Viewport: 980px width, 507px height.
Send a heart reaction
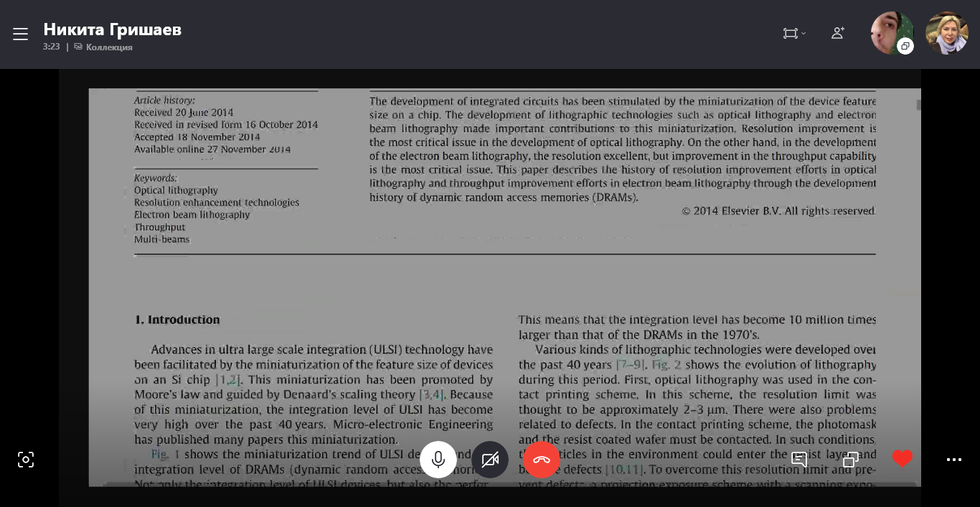click(x=903, y=458)
